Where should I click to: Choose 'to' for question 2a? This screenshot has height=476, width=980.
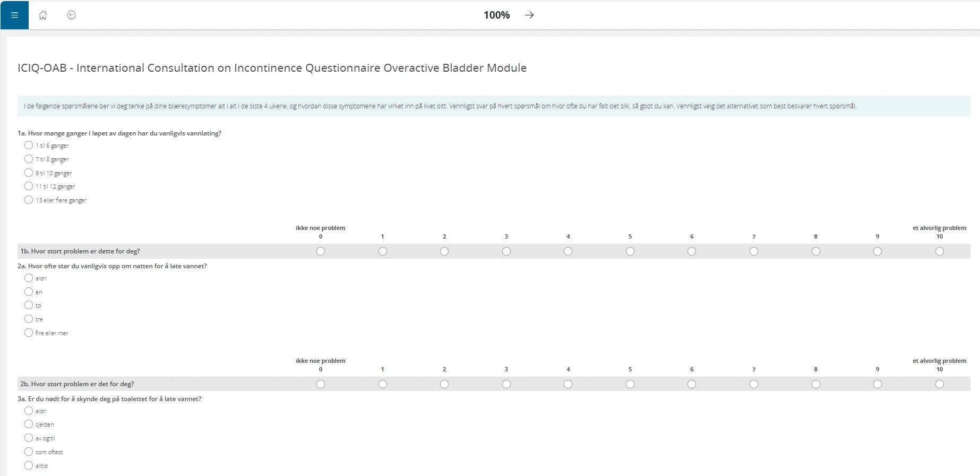(x=29, y=305)
